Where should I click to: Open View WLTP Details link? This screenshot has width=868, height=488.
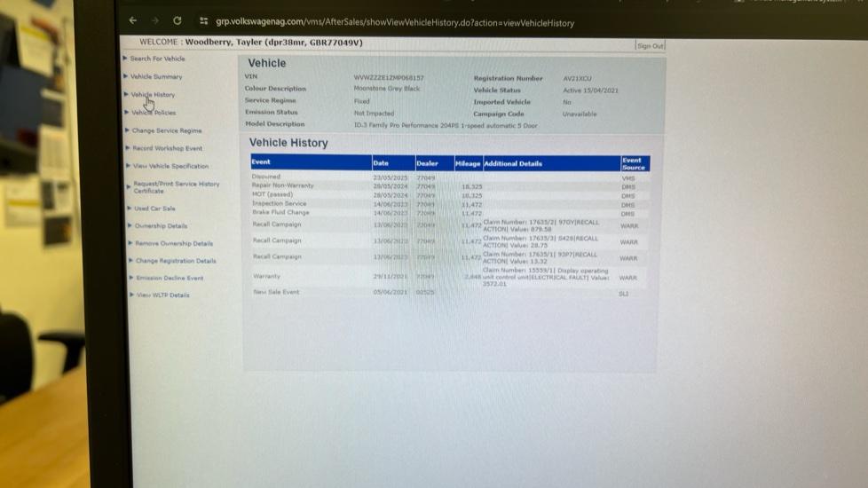162,295
